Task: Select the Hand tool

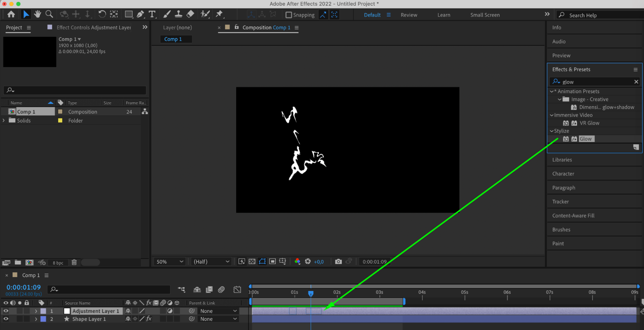Action: coord(38,14)
